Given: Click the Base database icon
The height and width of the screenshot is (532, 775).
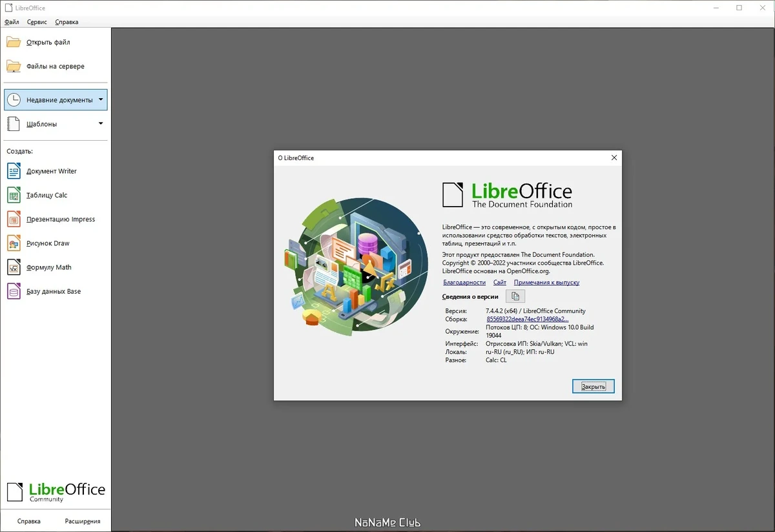Looking at the screenshot, I should (14, 291).
